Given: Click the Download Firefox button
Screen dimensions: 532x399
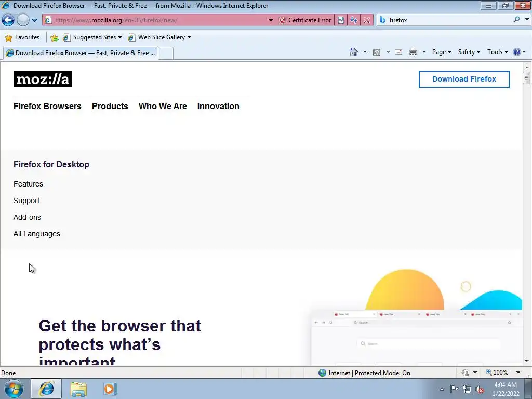Looking at the screenshot, I should [x=464, y=79].
